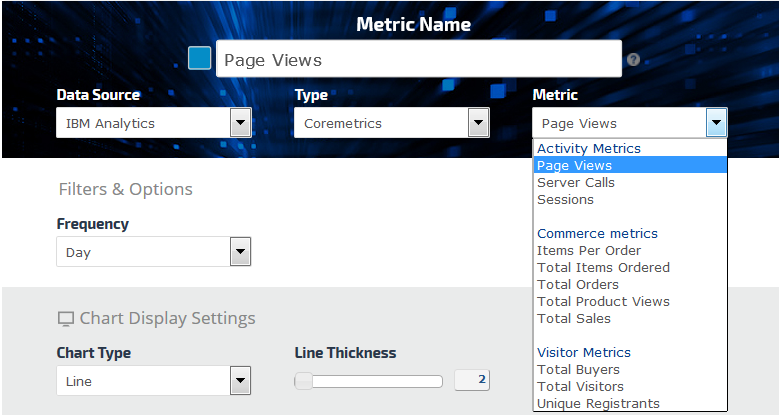The width and height of the screenshot is (779, 415).
Task: Select Unique Registrants option
Action: click(x=598, y=404)
